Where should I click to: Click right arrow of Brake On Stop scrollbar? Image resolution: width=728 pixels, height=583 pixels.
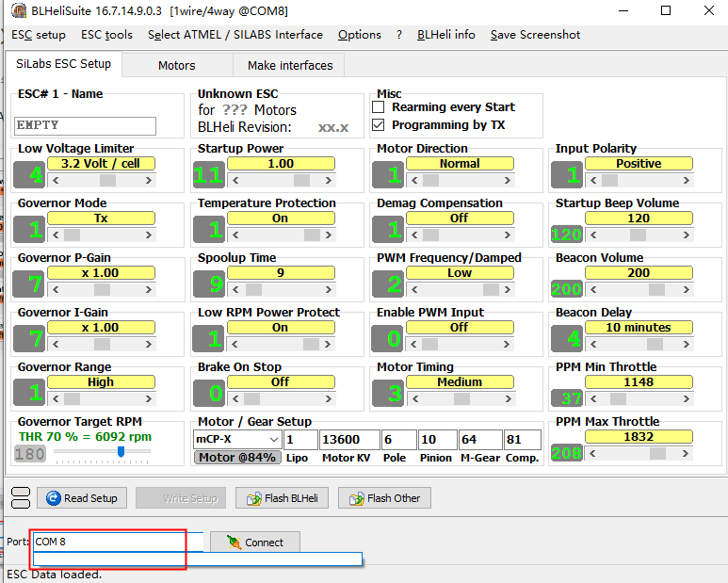tap(329, 398)
